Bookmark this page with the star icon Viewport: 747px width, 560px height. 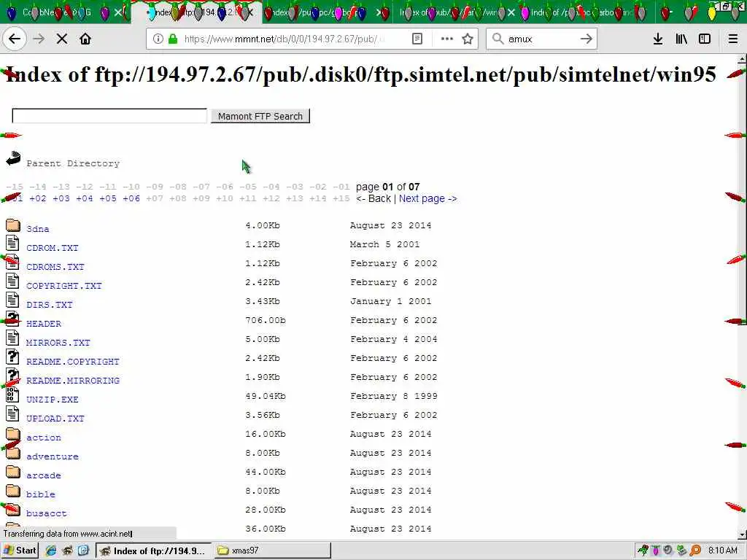(x=468, y=39)
